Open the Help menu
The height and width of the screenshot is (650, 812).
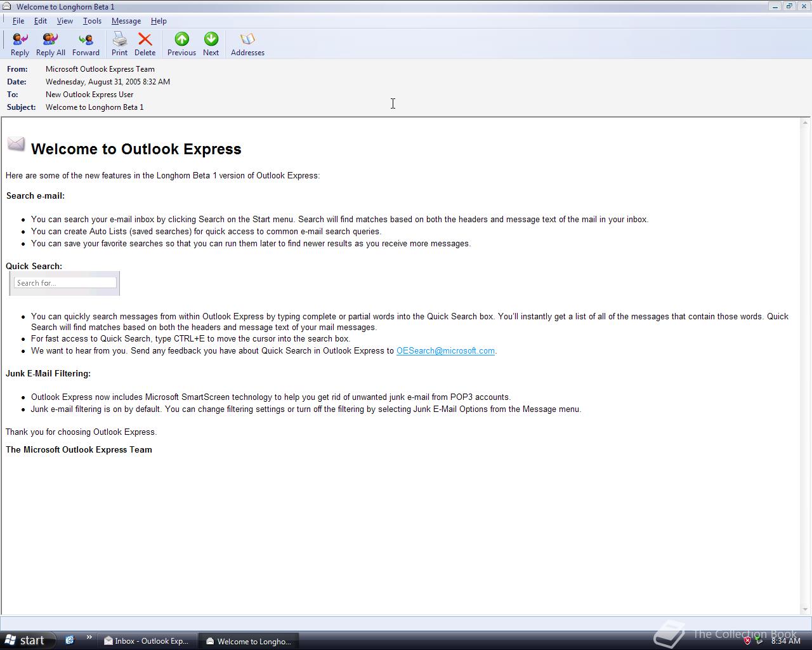click(159, 21)
